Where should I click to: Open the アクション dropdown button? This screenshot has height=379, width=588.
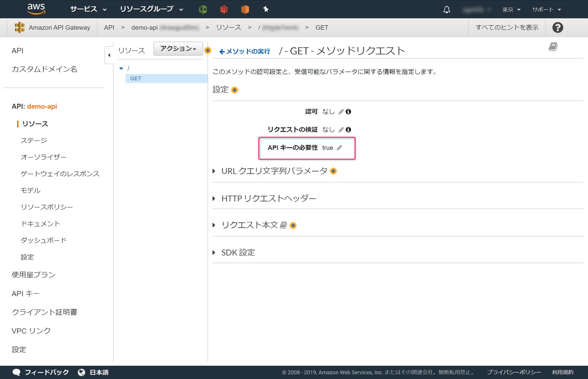point(178,48)
